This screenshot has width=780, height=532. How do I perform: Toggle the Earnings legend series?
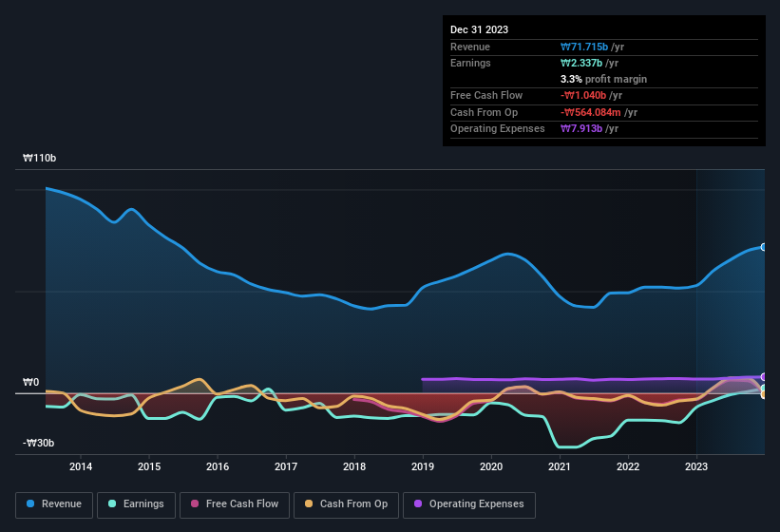tap(136, 504)
